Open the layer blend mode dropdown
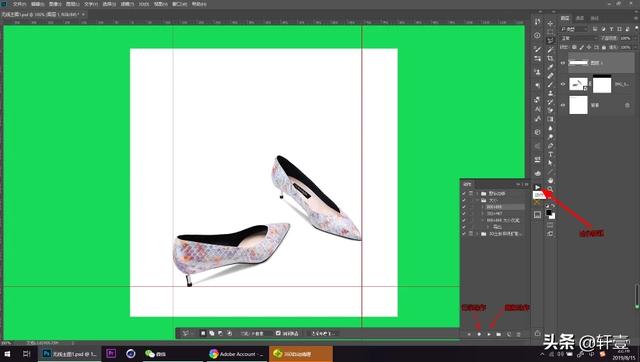Viewport: 640px width, 362px height. coord(578,38)
